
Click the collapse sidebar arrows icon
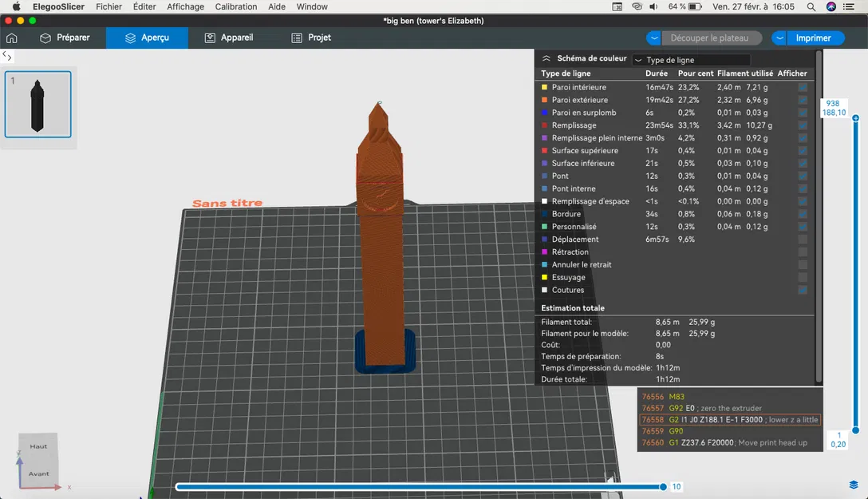tap(7, 56)
